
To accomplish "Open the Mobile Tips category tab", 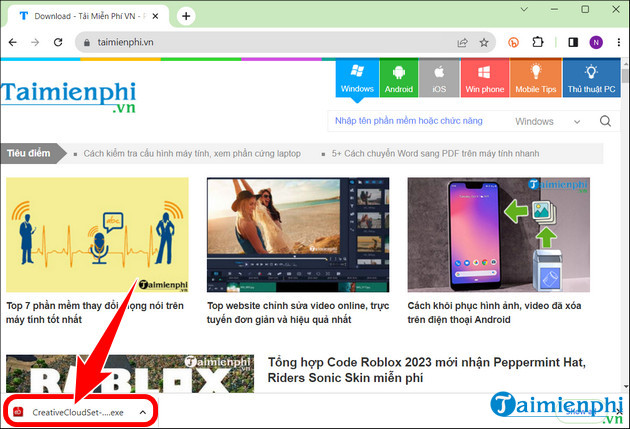I will [x=536, y=78].
